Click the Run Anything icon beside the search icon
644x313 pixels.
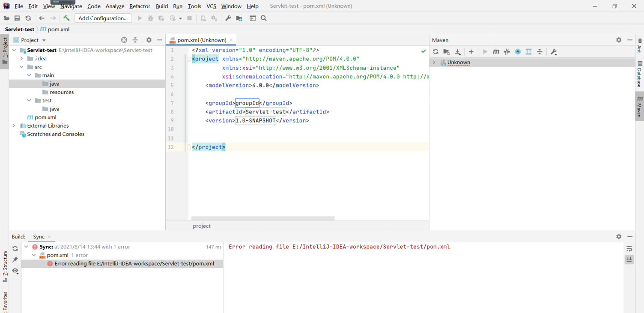(253, 18)
